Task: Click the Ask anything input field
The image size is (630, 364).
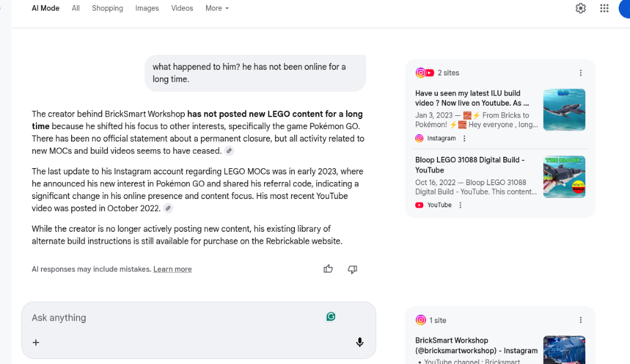Action: [176, 318]
